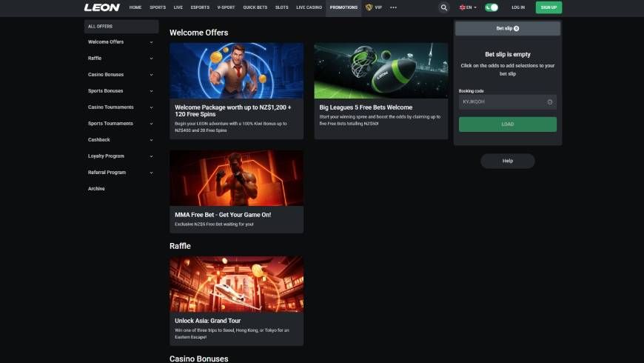
Task: Open Live in top navigation
Action: click(x=178, y=7)
